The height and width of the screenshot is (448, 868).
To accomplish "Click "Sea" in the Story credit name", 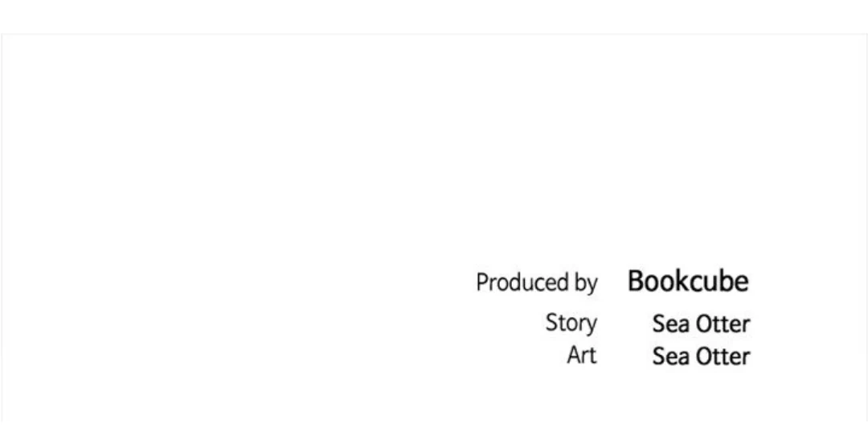I will tap(669, 324).
